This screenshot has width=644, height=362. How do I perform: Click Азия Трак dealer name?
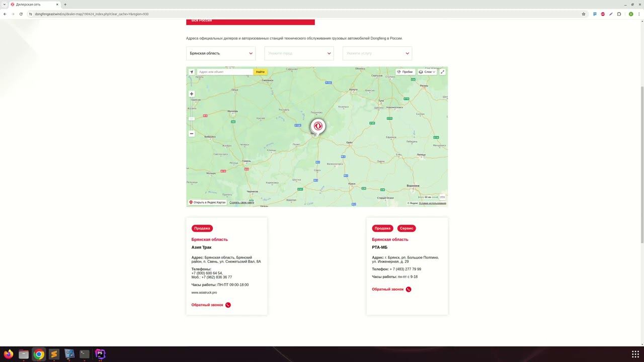click(201, 247)
